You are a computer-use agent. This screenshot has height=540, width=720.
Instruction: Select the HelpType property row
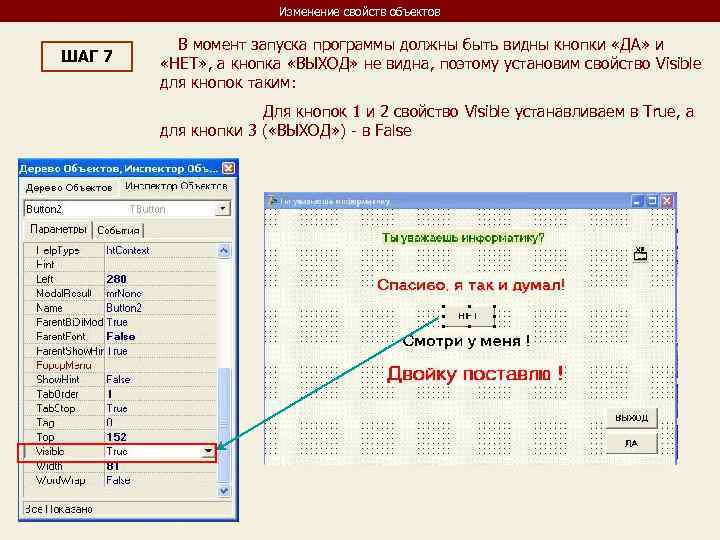(x=120, y=250)
